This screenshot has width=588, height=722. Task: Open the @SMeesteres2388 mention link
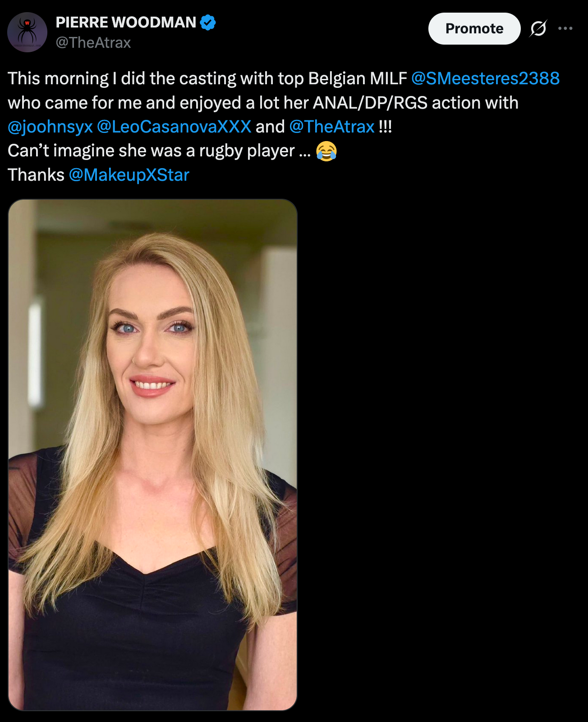click(x=486, y=78)
